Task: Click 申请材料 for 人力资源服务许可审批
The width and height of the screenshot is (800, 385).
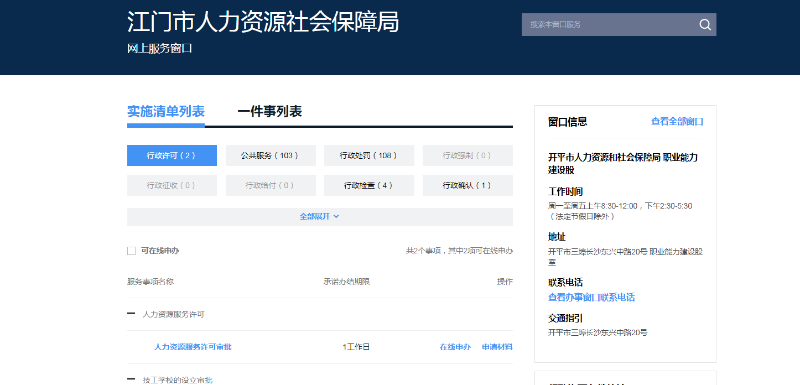Action: (x=497, y=347)
